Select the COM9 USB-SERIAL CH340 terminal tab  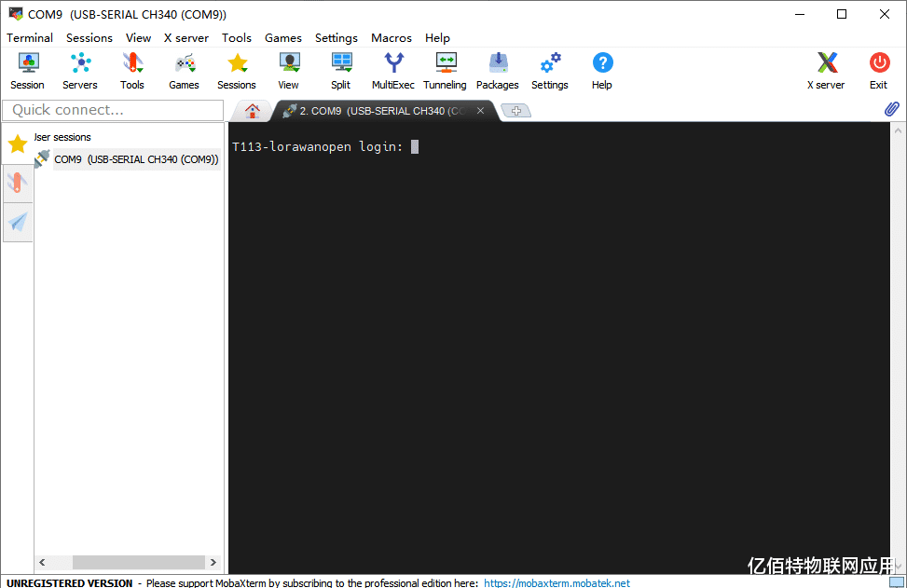click(x=382, y=111)
